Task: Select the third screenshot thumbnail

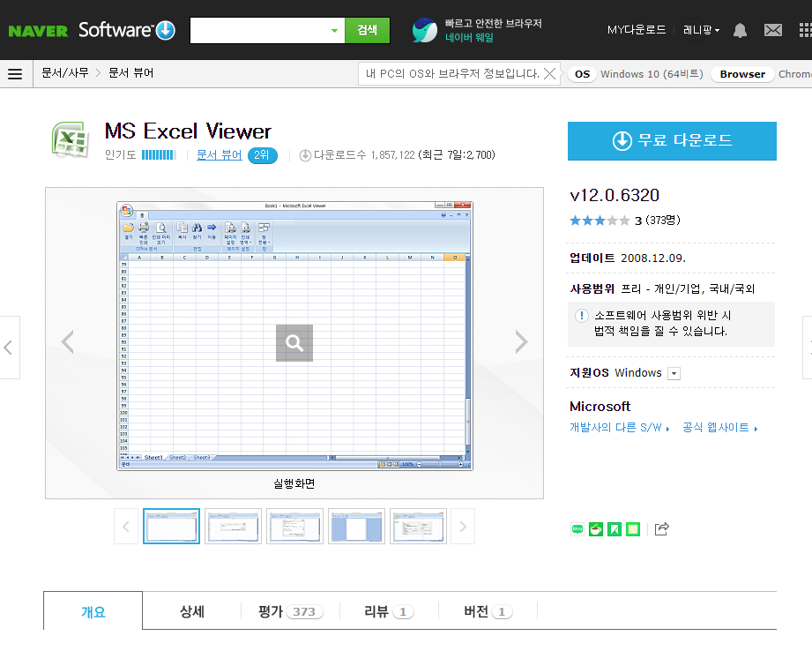Action: 294,526
